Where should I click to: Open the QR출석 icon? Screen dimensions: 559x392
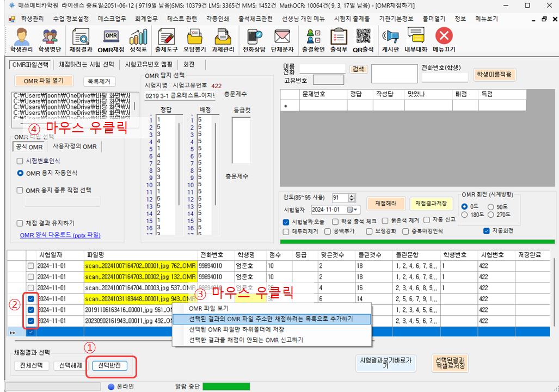(x=363, y=40)
